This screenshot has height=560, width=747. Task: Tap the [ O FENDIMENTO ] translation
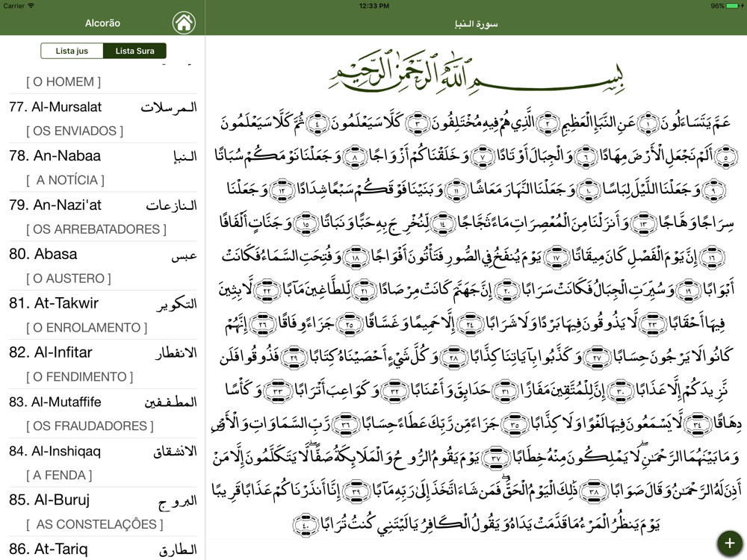click(80, 377)
